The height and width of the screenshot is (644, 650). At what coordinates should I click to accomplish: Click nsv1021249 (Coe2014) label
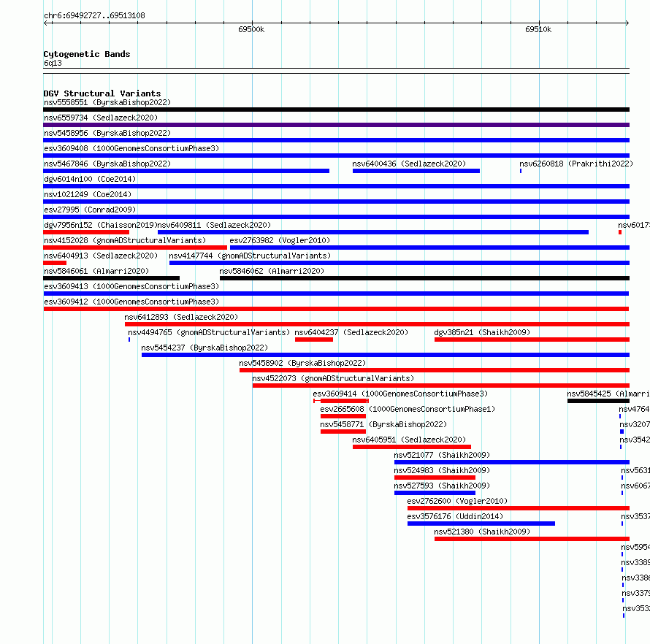(88, 194)
